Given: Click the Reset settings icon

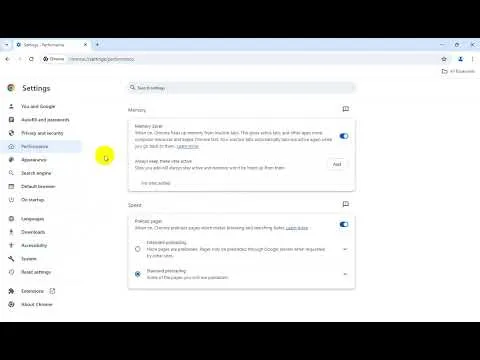Looking at the screenshot, I should click(x=11, y=272).
